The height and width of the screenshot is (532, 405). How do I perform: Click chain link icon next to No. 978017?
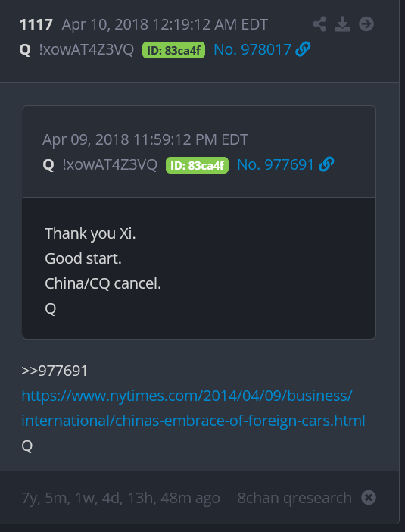pos(303,49)
